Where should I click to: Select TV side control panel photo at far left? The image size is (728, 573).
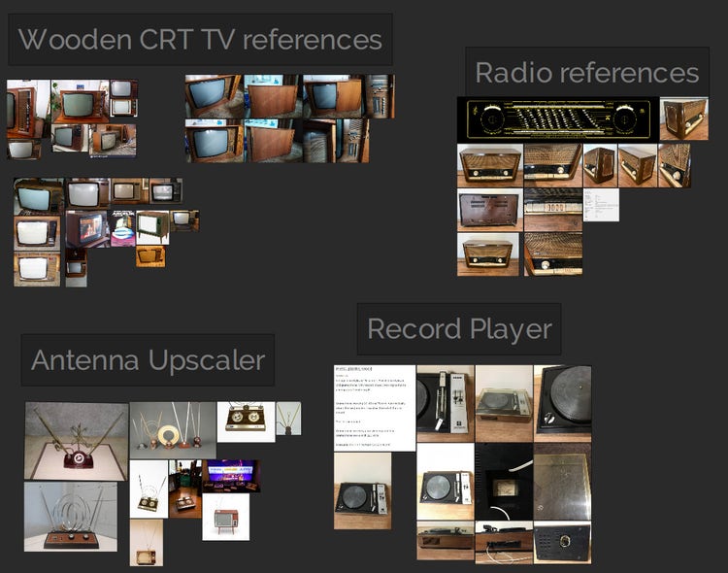pyautogui.click(x=28, y=109)
